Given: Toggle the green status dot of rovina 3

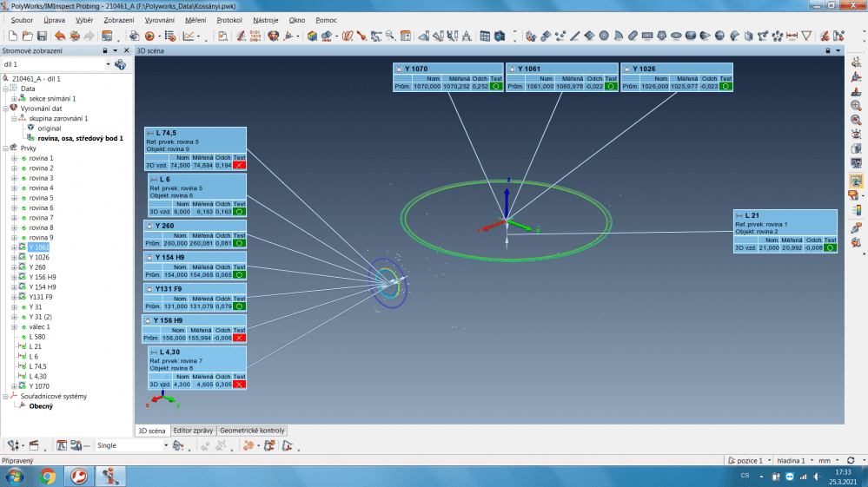Looking at the screenshot, I should tap(23, 178).
